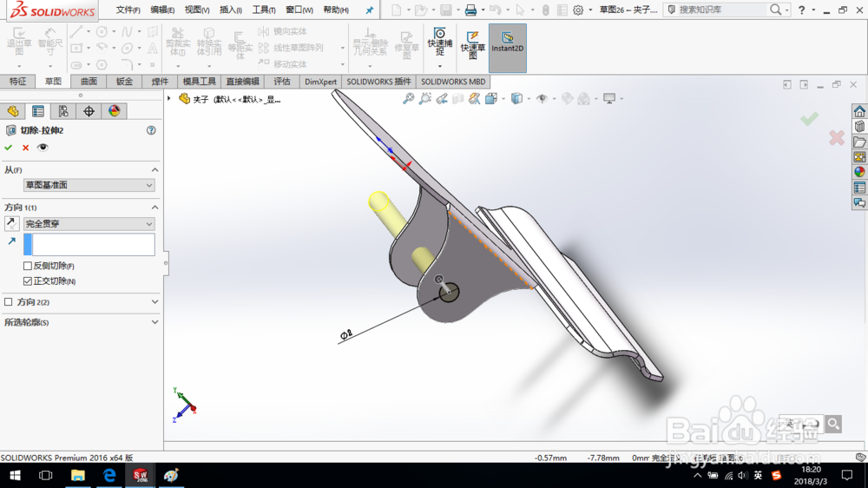Click the Rapid Sketch (快速草图) icon
The height and width of the screenshot is (488, 868).
point(472,44)
